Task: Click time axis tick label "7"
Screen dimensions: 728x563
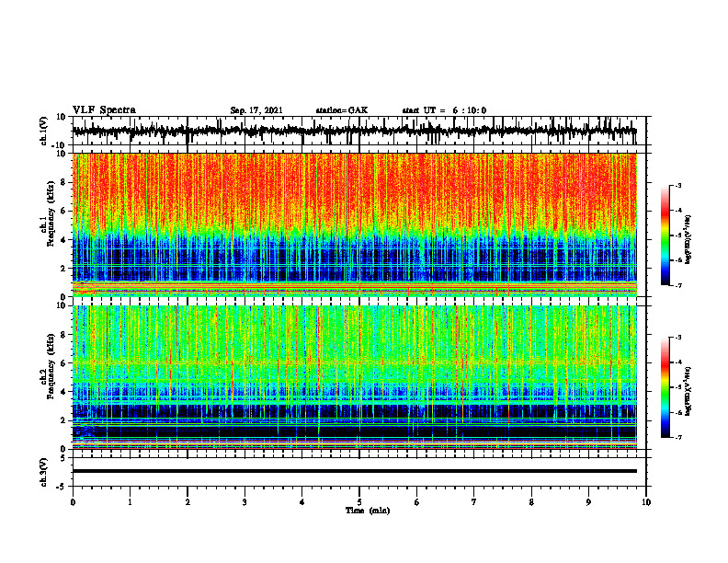Action: click(474, 502)
